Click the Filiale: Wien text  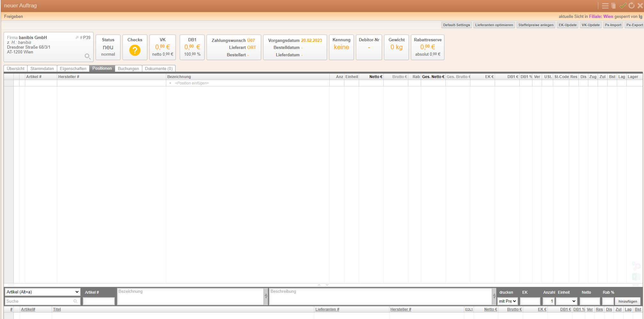coord(601,16)
